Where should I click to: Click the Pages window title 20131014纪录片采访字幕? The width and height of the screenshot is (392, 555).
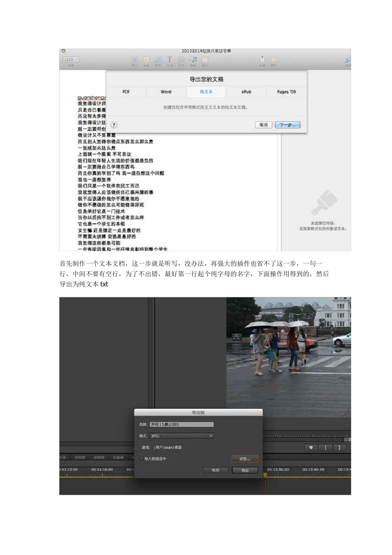(206, 51)
